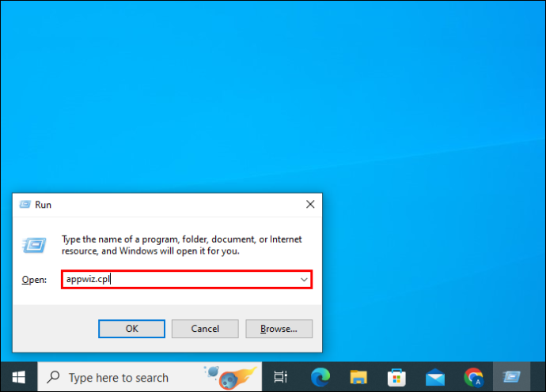Click the Run dialog title bar text
Image resolution: width=546 pixels, height=392 pixels.
tap(44, 205)
